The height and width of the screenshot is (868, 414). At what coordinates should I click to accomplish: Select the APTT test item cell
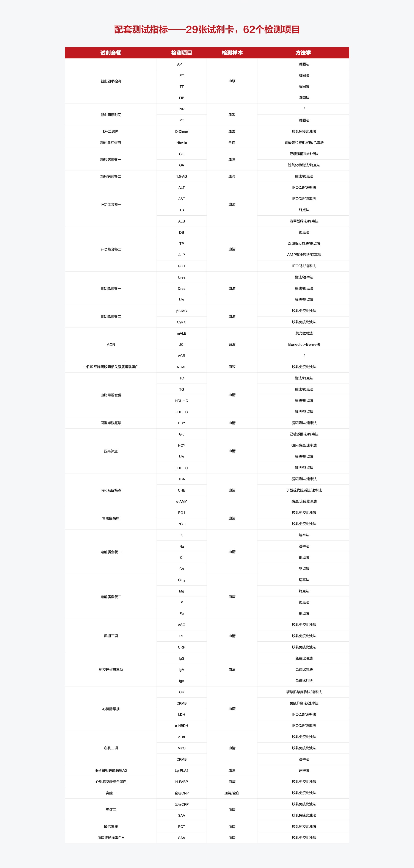(x=181, y=64)
